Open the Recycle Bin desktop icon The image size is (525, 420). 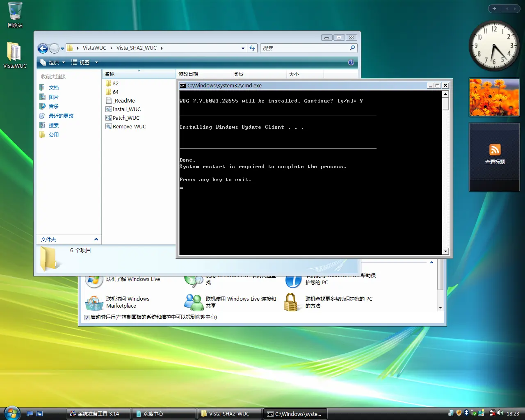tap(15, 15)
